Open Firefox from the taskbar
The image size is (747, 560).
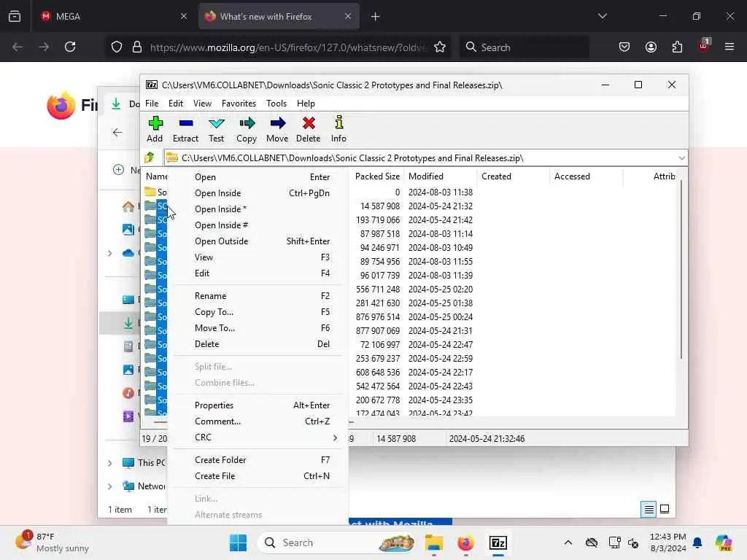pyautogui.click(x=465, y=542)
